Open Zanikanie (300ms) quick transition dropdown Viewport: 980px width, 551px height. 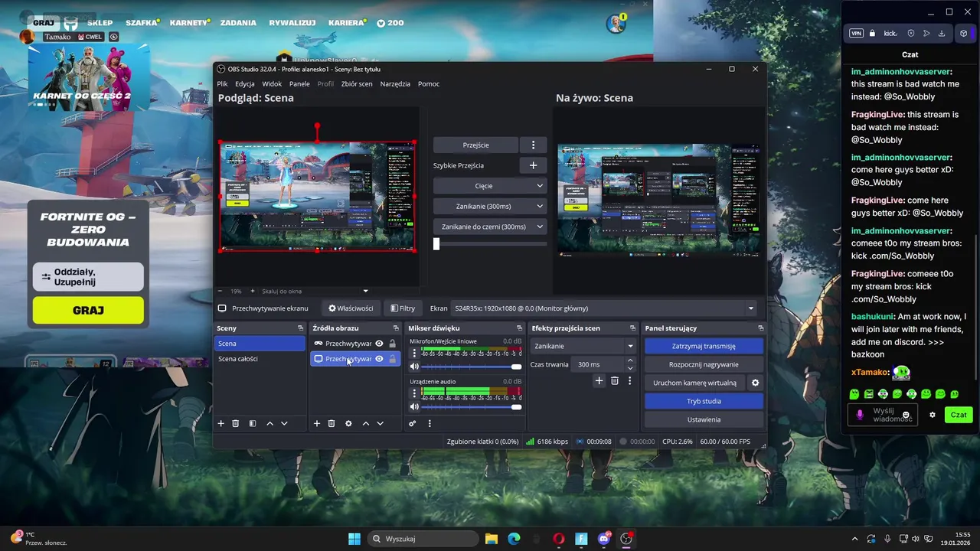489,206
